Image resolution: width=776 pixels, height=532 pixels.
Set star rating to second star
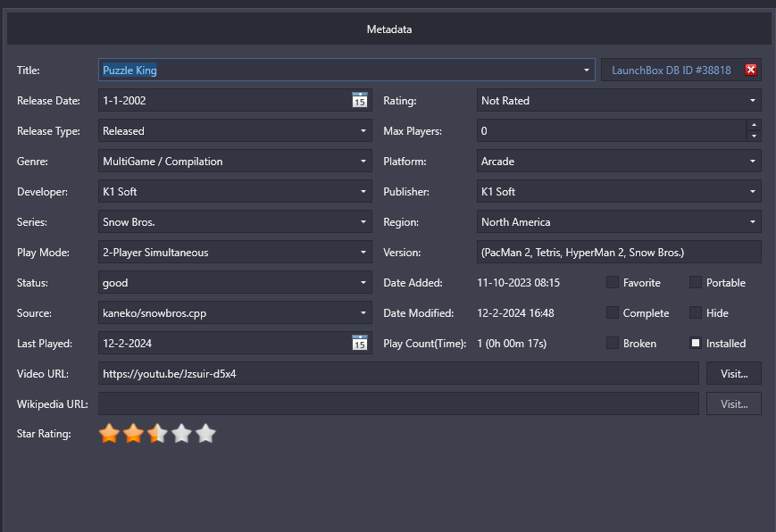(x=134, y=434)
